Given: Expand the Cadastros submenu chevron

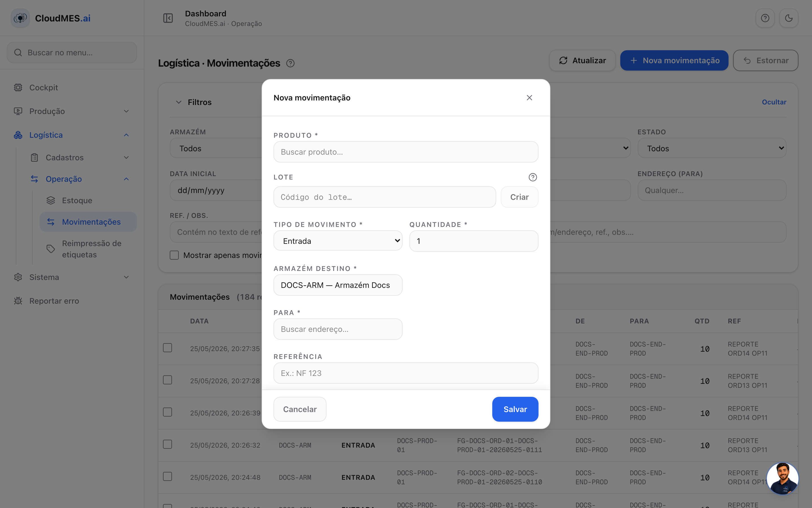Looking at the screenshot, I should tap(127, 157).
